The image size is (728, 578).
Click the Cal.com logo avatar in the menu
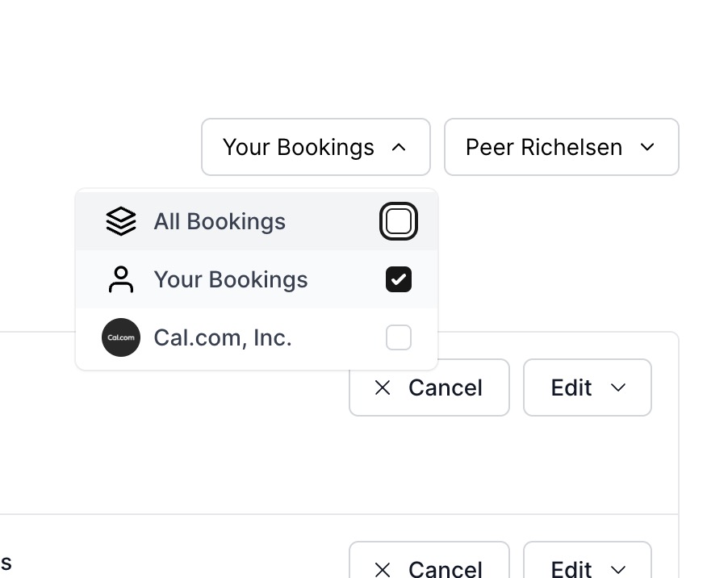[120, 337]
